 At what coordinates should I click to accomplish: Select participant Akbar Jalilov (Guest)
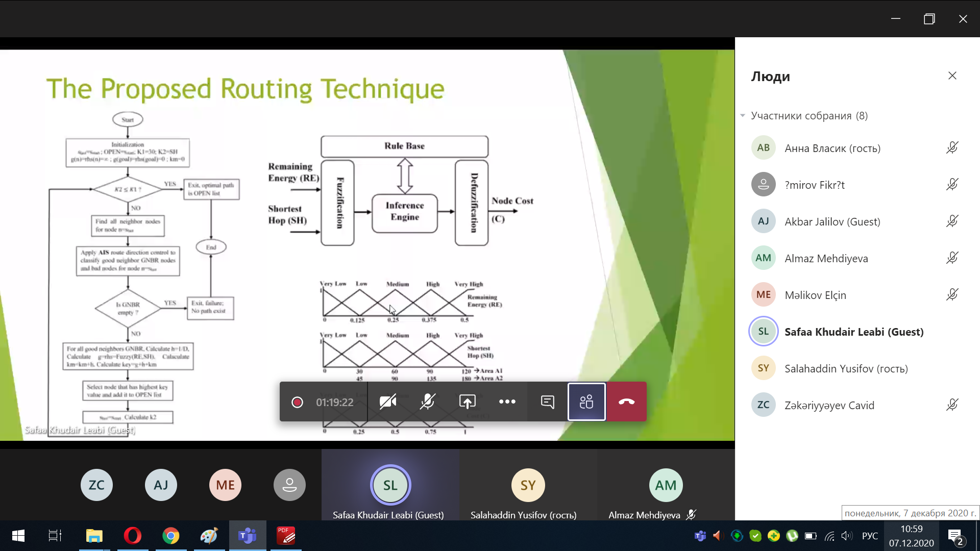coord(857,221)
